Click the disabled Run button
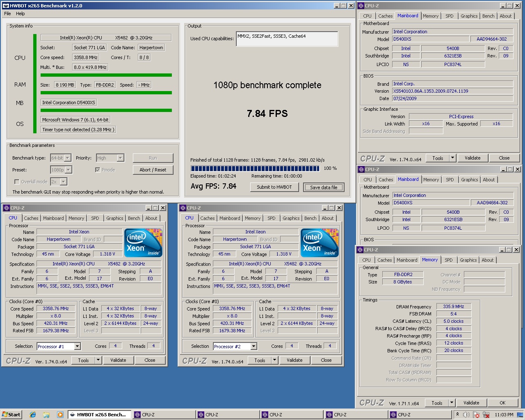The image size is (525, 420). [x=153, y=158]
